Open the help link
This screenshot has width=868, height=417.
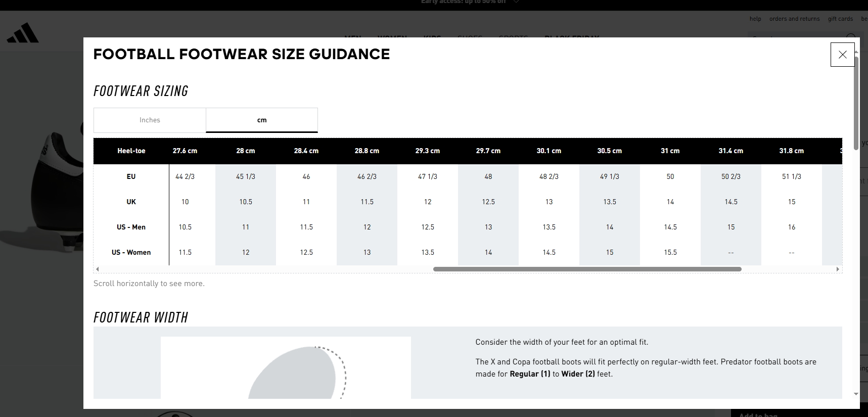coord(755,19)
